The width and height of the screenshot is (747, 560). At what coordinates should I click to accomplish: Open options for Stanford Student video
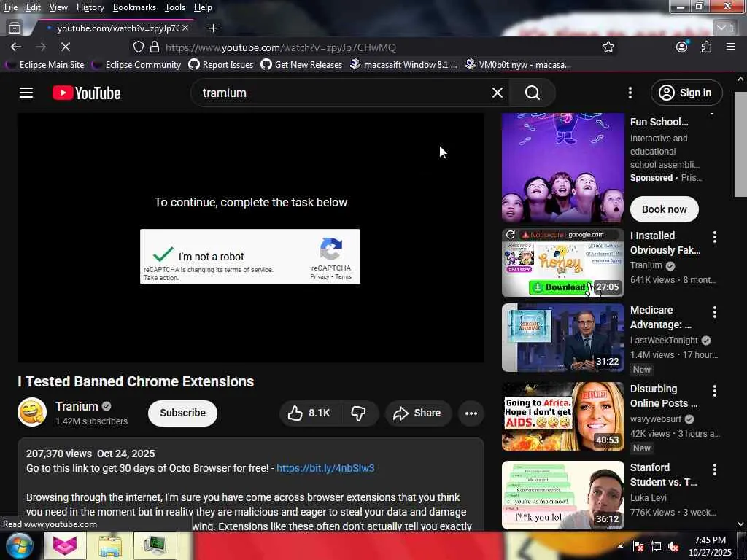click(714, 470)
